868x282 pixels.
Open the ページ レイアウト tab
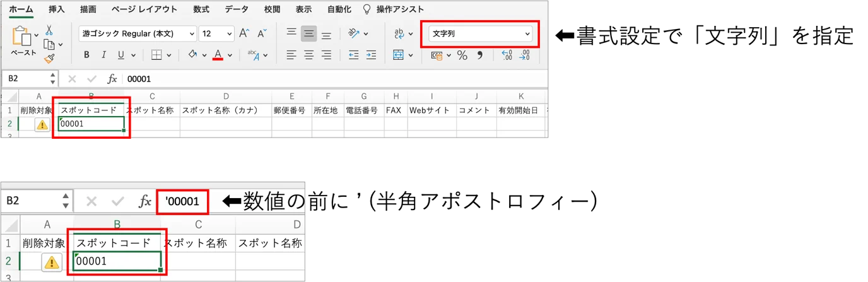click(144, 9)
